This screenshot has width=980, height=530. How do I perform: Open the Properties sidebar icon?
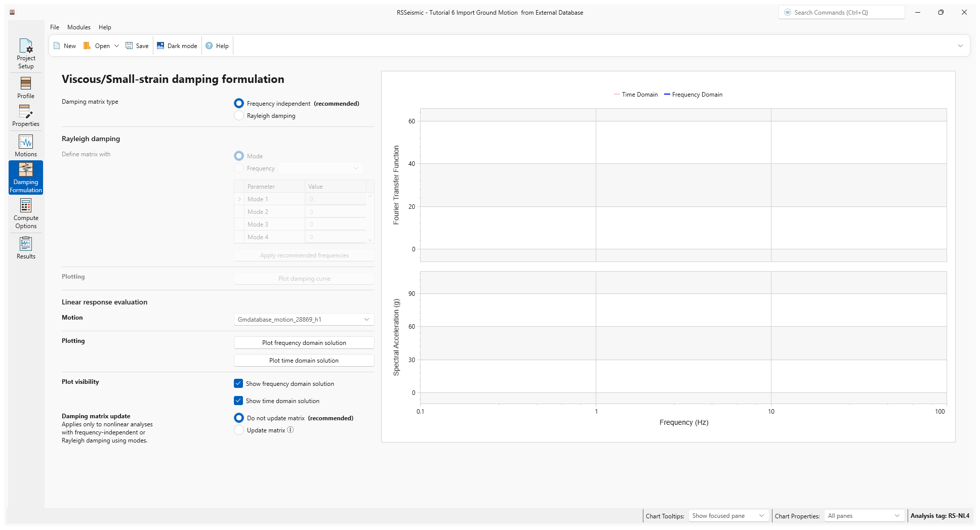click(x=26, y=112)
